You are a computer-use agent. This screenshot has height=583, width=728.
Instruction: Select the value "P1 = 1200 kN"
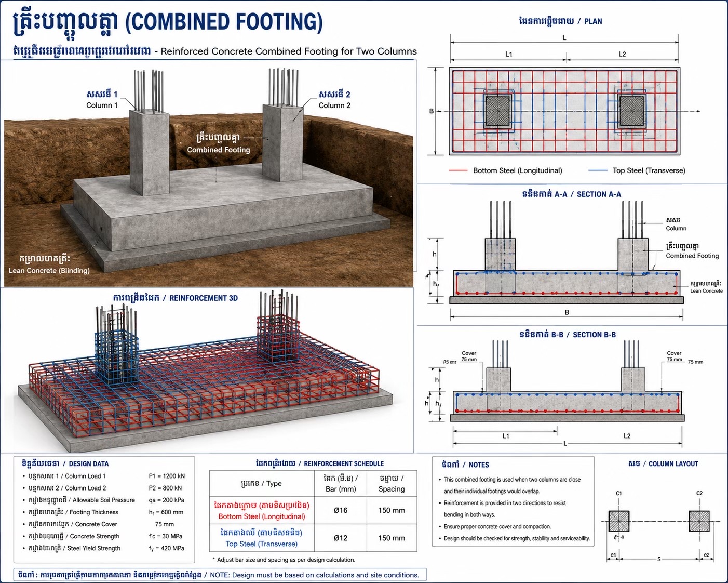pyautogui.click(x=167, y=476)
